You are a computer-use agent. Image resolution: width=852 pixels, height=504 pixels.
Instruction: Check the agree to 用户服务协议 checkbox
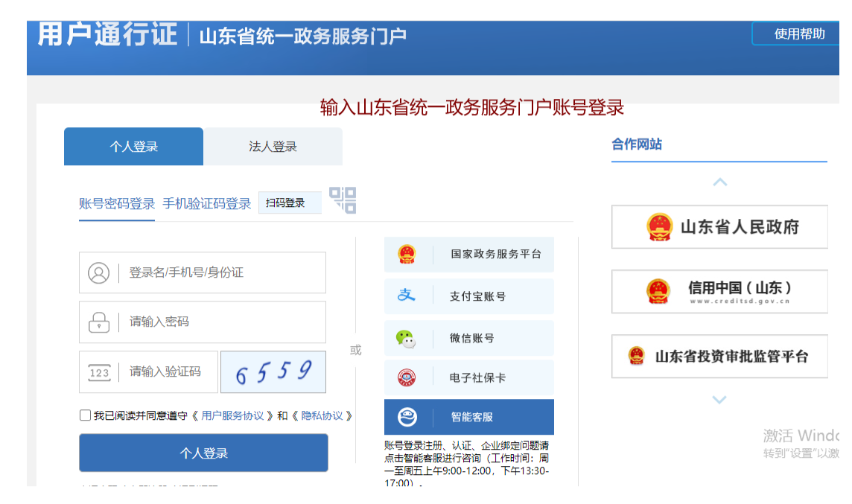point(85,415)
